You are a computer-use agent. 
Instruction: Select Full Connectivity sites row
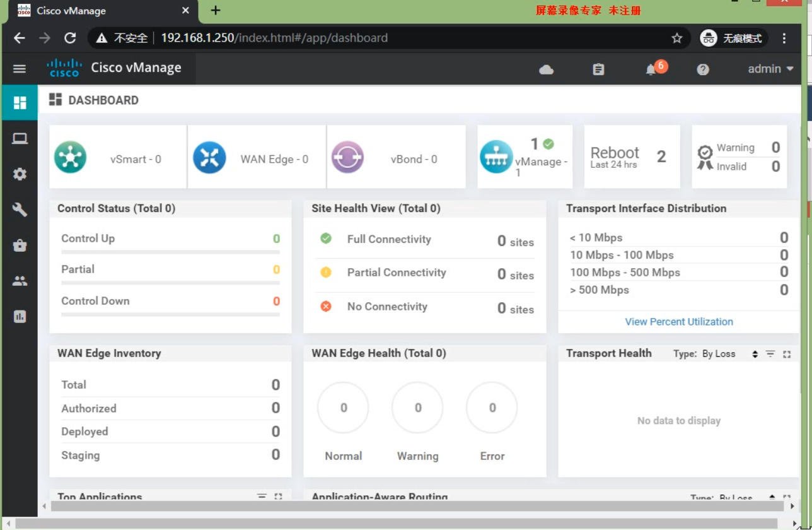(425, 240)
